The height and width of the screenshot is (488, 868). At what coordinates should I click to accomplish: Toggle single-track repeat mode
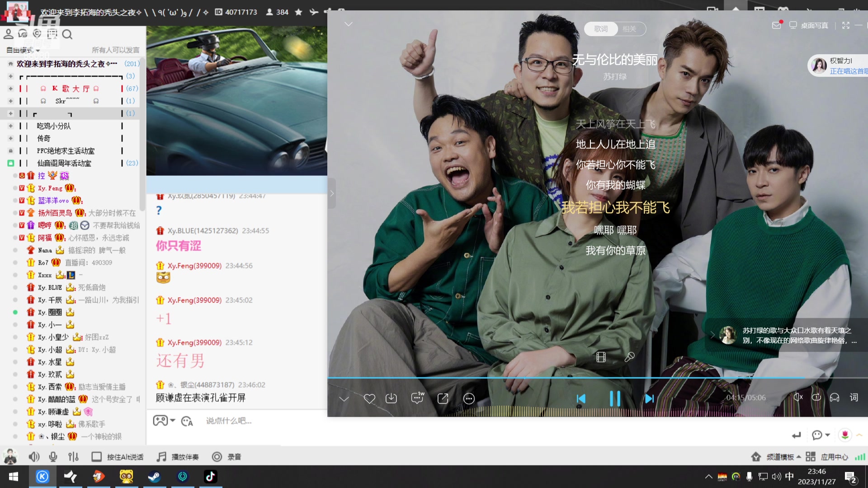[816, 398]
